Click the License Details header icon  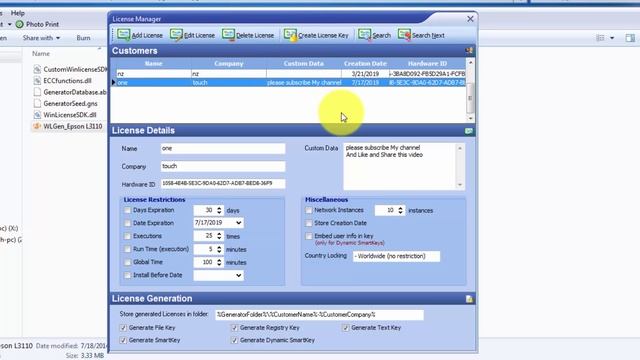pos(469,131)
